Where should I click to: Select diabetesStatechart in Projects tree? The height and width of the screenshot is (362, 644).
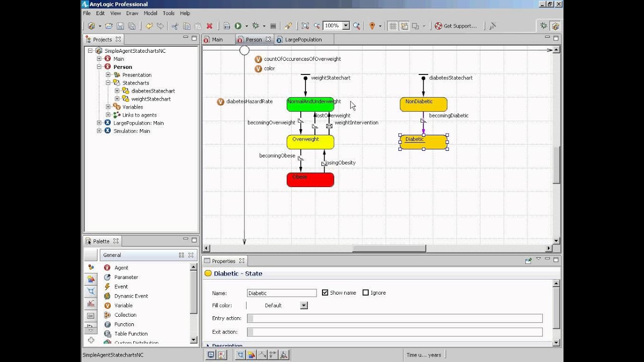(153, 91)
